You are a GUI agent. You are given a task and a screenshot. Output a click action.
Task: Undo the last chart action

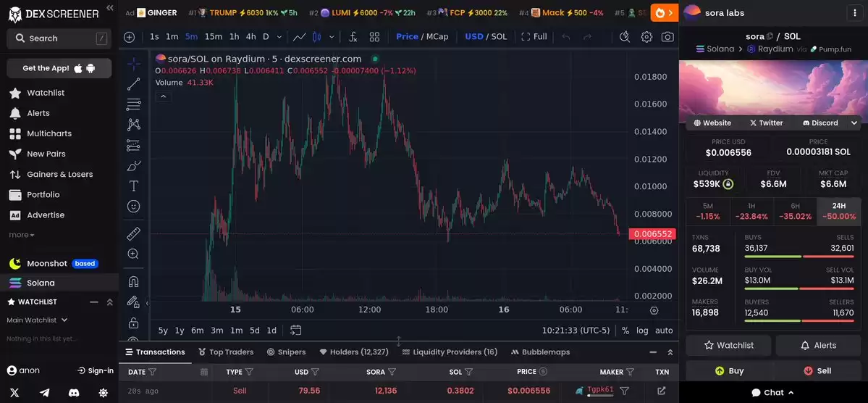(565, 36)
